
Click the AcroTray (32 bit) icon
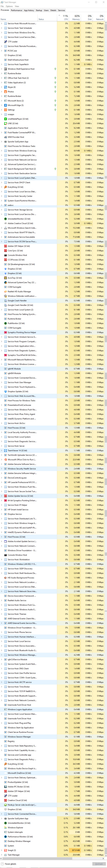5,278
